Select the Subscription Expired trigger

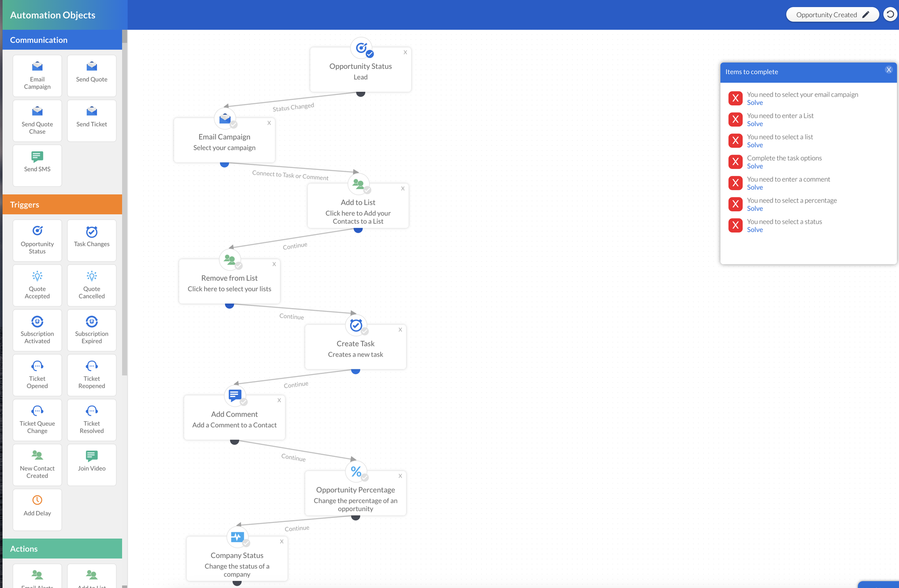click(x=92, y=330)
